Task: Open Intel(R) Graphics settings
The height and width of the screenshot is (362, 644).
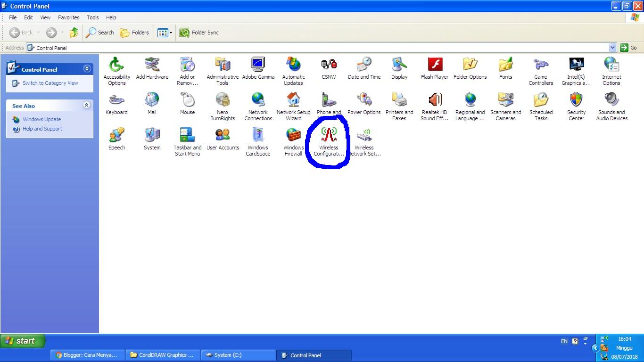Action: coord(576,66)
